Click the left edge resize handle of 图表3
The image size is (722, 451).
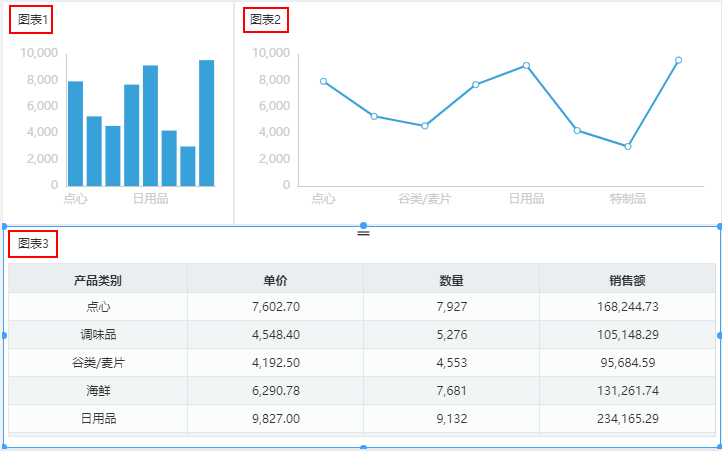[4, 336]
